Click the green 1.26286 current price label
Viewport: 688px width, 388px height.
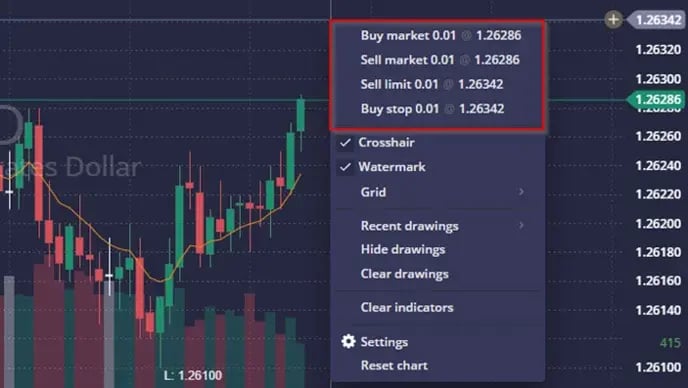656,100
